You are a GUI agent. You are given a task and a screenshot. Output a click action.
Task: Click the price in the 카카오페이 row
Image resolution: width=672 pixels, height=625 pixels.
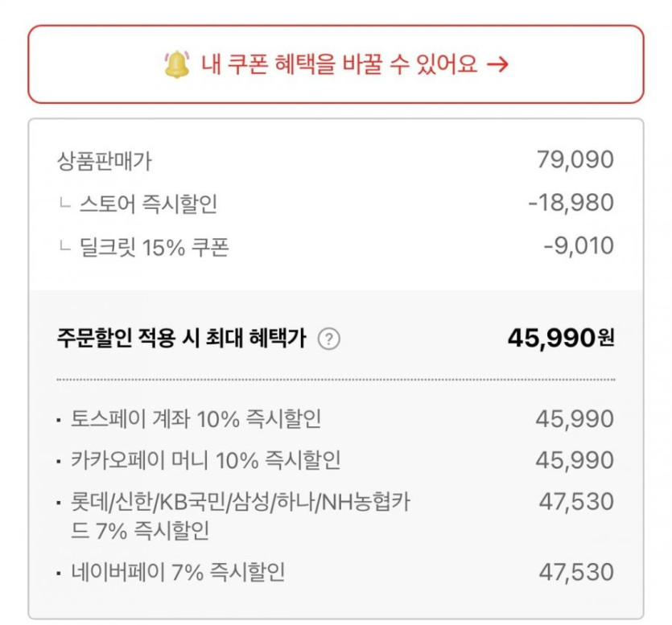tap(575, 460)
